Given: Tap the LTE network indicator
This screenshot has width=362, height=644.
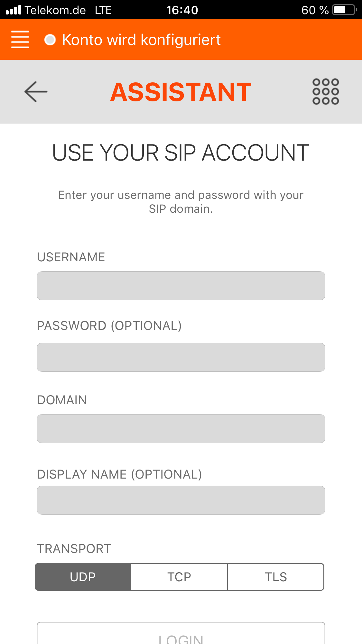Looking at the screenshot, I should tap(103, 10).
